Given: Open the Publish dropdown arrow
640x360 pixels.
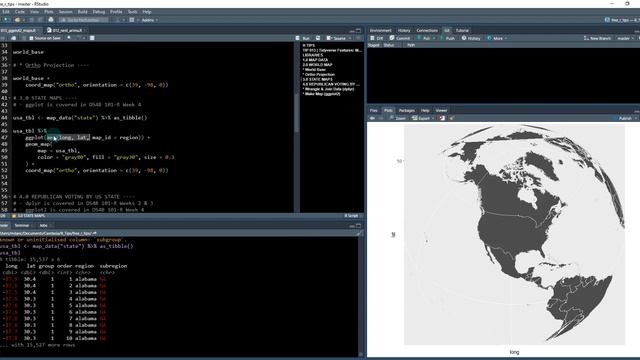Looking at the screenshot, I should point(636,118).
